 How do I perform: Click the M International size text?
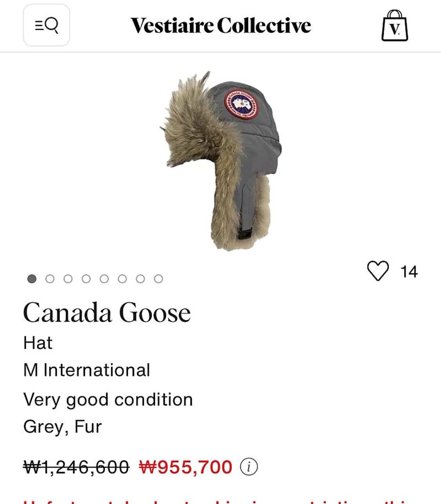(x=87, y=370)
